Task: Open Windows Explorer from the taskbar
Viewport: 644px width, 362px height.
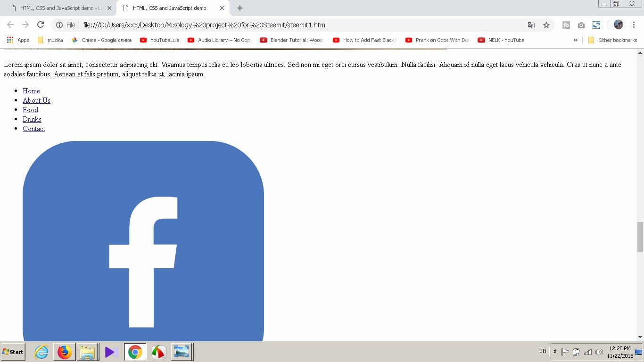Action: coord(88,352)
